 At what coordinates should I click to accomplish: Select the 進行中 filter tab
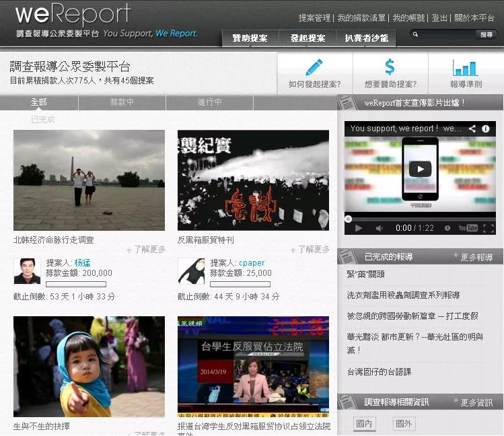pyautogui.click(x=209, y=102)
